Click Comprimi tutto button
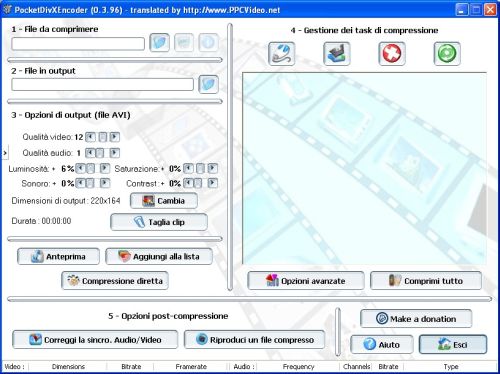Image resolution: width=500 pixels, height=374 pixels. [426, 281]
